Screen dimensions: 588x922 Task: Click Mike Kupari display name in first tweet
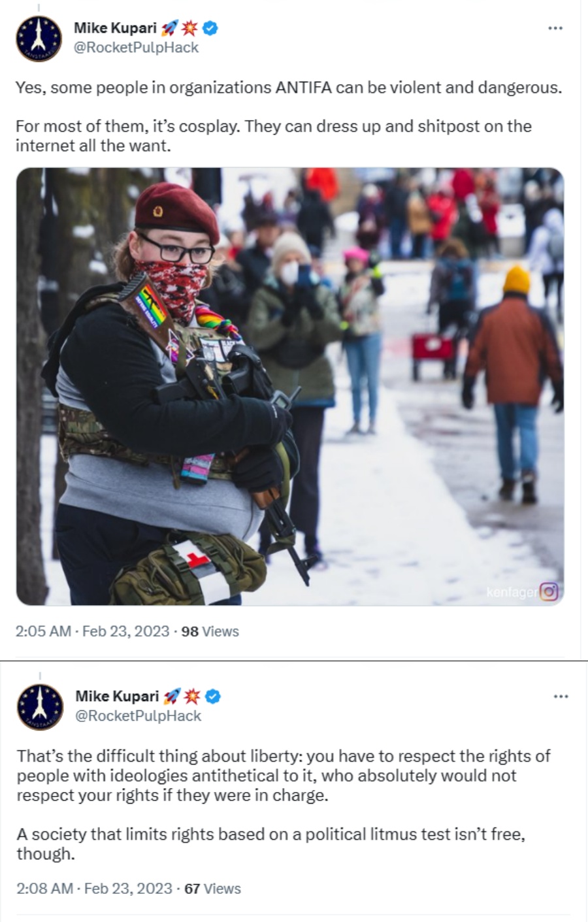115,28
